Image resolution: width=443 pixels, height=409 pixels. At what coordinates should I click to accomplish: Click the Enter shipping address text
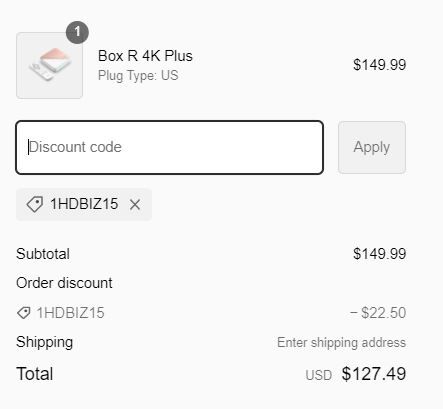coord(341,343)
